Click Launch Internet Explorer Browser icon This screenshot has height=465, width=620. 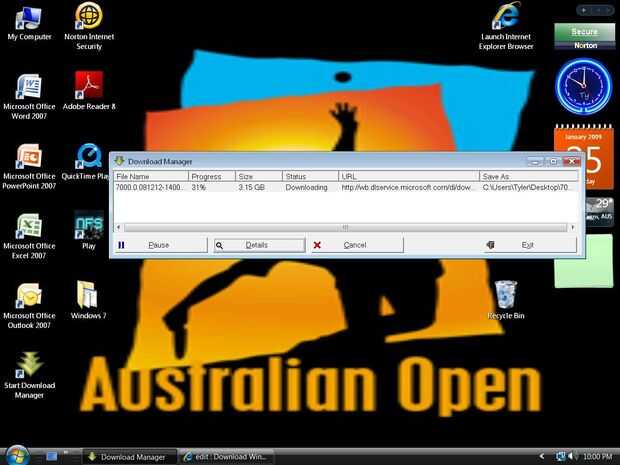pyautogui.click(x=506, y=26)
